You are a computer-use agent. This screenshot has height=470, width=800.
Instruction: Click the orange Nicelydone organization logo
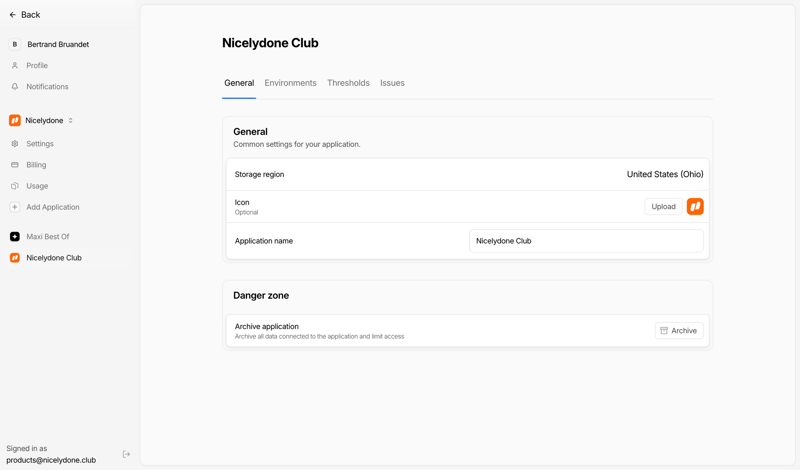pyautogui.click(x=15, y=120)
